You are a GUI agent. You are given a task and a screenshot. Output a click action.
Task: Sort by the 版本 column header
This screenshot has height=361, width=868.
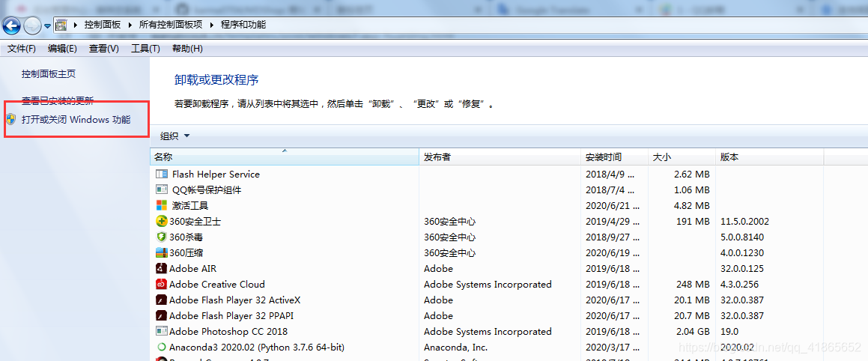pyautogui.click(x=769, y=157)
